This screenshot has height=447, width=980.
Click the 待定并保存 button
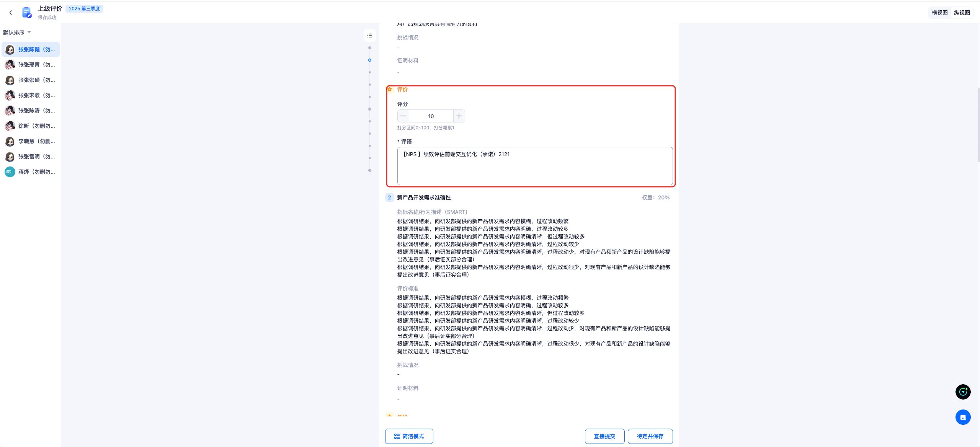(x=650, y=436)
